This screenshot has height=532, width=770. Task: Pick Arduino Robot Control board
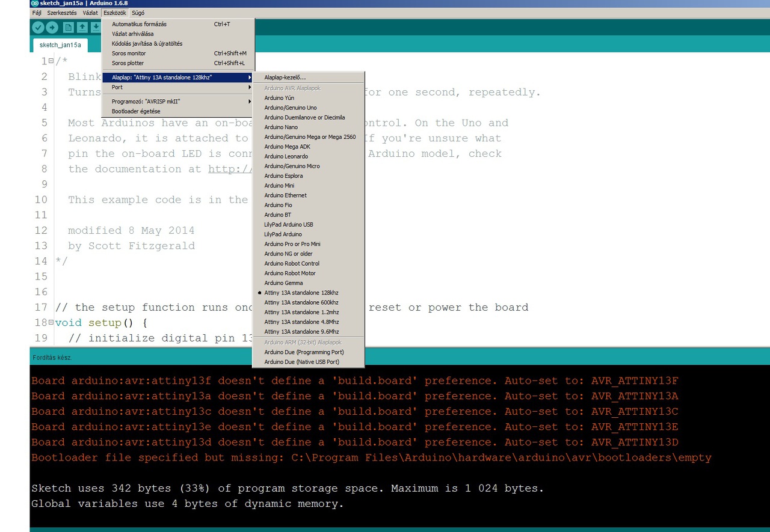pos(309,263)
